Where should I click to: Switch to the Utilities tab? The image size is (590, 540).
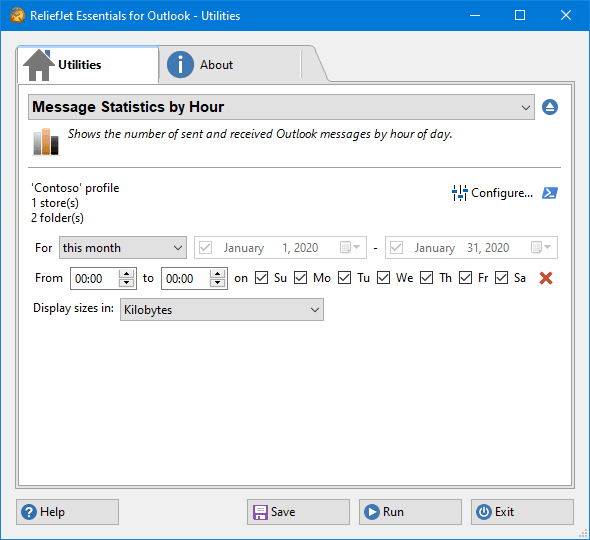coord(88,65)
